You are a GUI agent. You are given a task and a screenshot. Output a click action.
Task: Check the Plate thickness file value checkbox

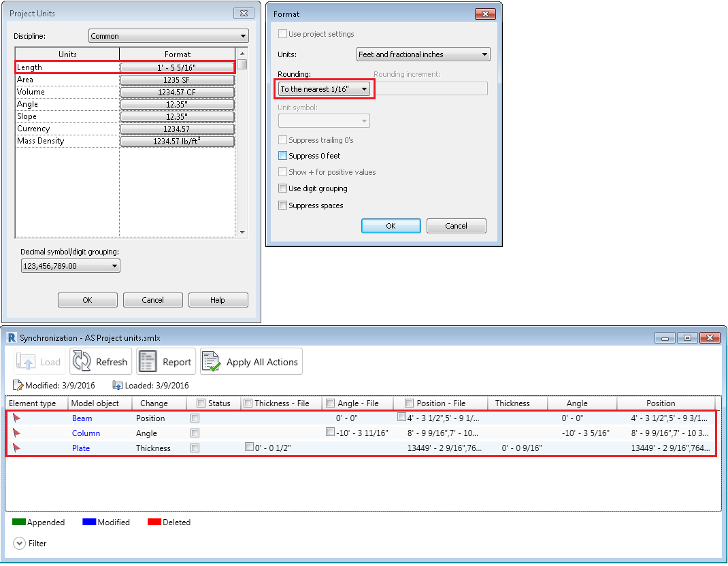[249, 447]
